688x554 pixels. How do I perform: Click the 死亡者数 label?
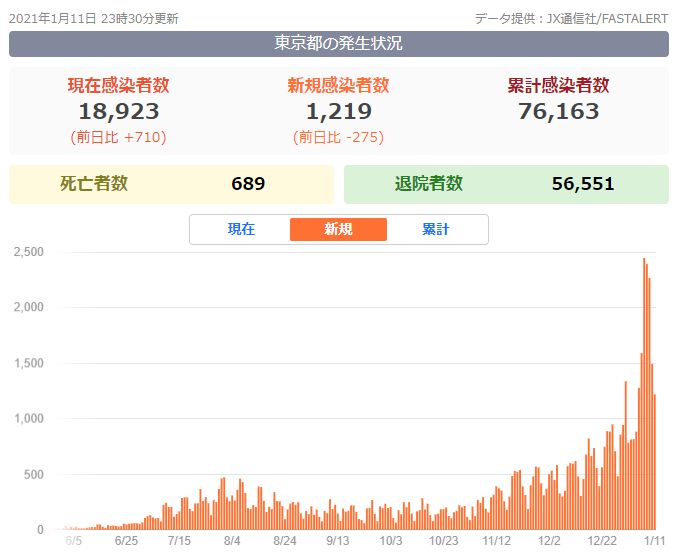(x=94, y=183)
